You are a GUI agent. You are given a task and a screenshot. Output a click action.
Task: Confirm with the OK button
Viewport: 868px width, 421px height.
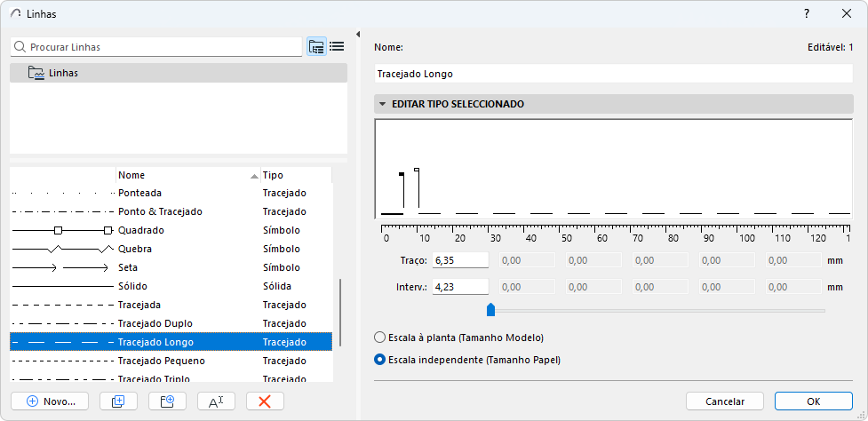814,401
